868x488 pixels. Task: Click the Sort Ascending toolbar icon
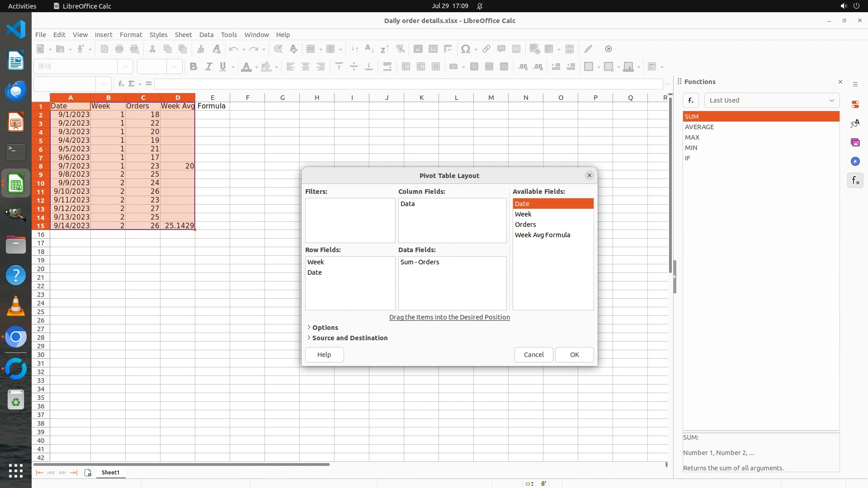369,49
